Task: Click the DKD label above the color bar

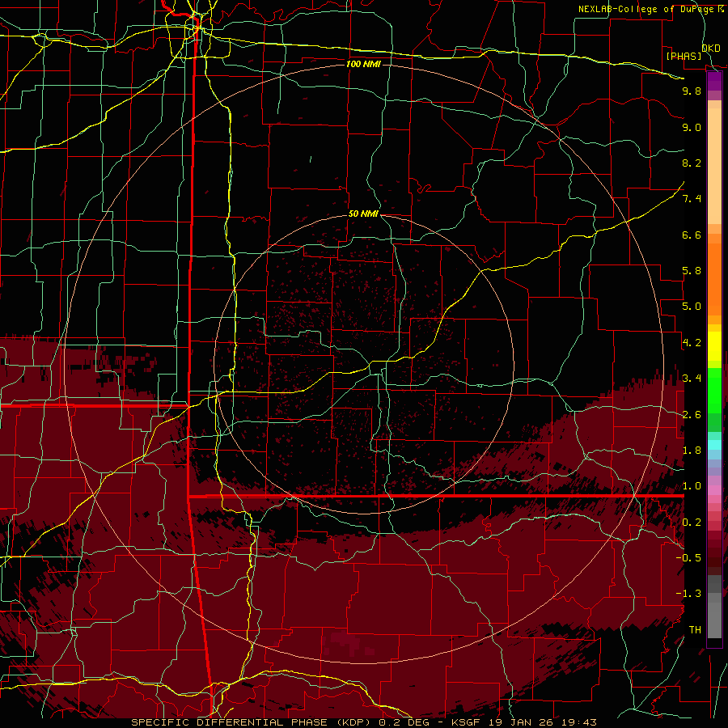Action: [x=711, y=48]
